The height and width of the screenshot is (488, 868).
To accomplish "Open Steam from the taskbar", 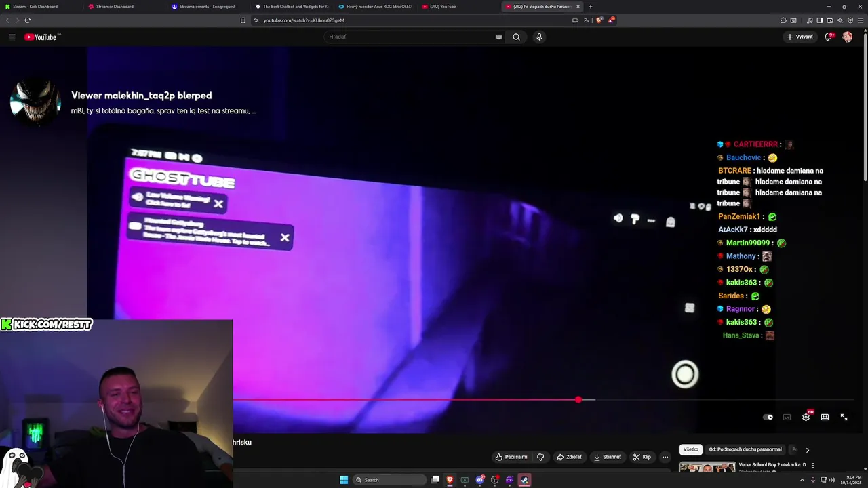I will 524,480.
